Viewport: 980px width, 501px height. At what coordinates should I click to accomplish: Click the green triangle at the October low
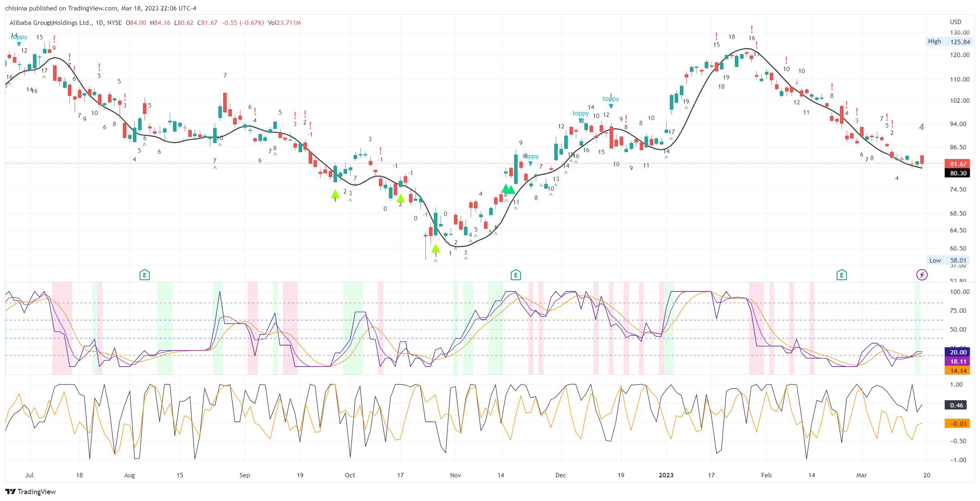tap(435, 249)
